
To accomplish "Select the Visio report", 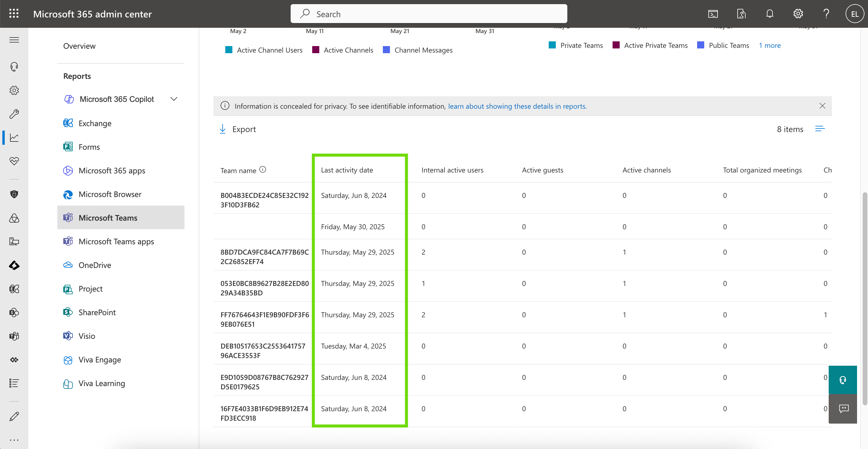I will pos(121,336).
